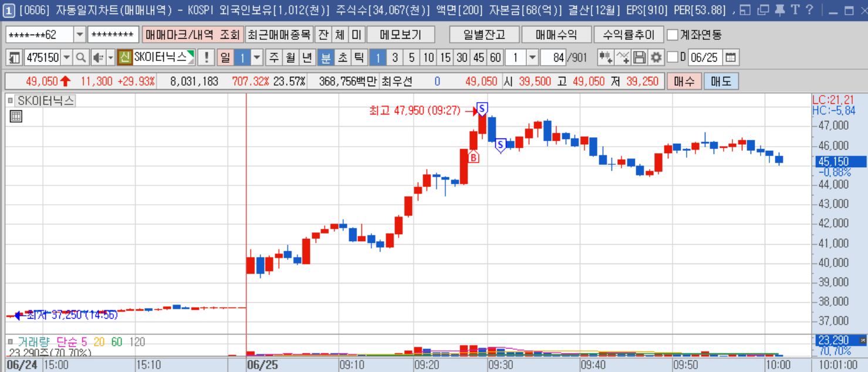This screenshot has height=372, width=868.
Task: Toggle 계좌연동 checkbox
Action: pos(673,35)
